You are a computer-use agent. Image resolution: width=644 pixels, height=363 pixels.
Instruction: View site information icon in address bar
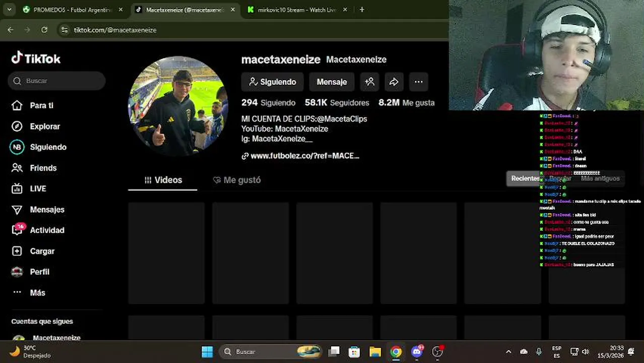64,30
